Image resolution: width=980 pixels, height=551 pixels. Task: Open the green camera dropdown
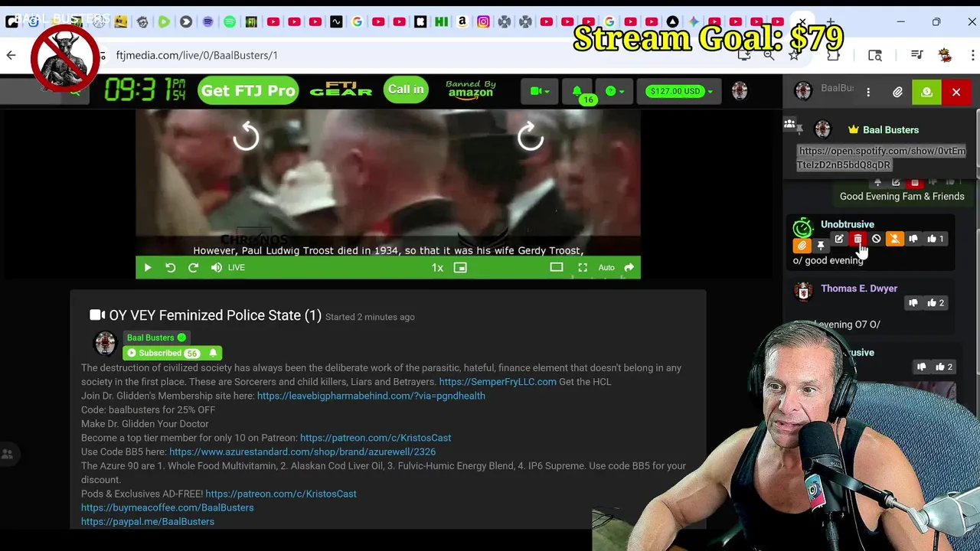540,91
